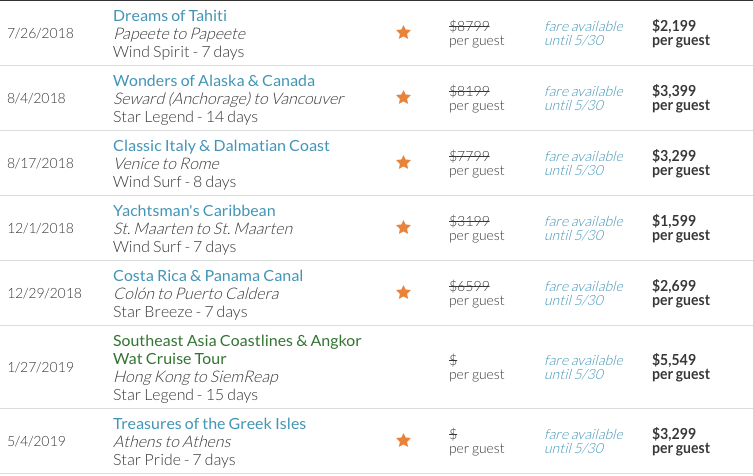Click the star next to Yachtsman's Caribbean
753x476 pixels.
tap(403, 227)
